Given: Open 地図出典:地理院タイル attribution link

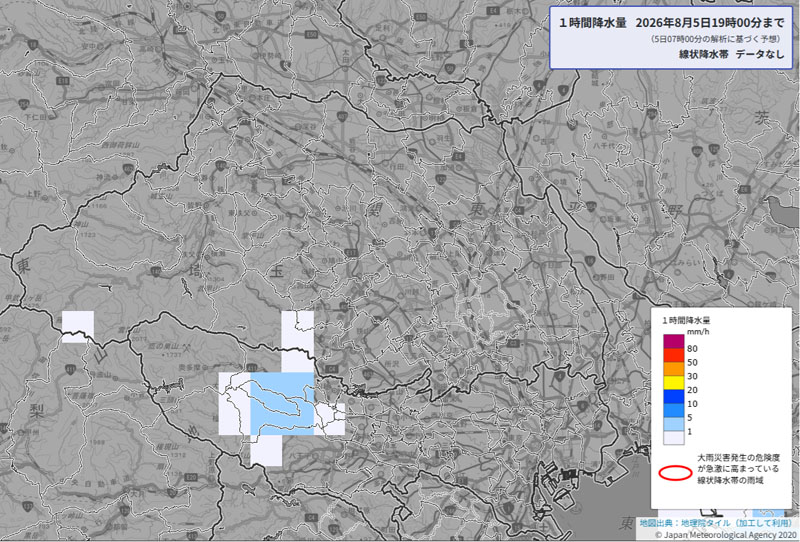Looking at the screenshot, I should 716,523.
